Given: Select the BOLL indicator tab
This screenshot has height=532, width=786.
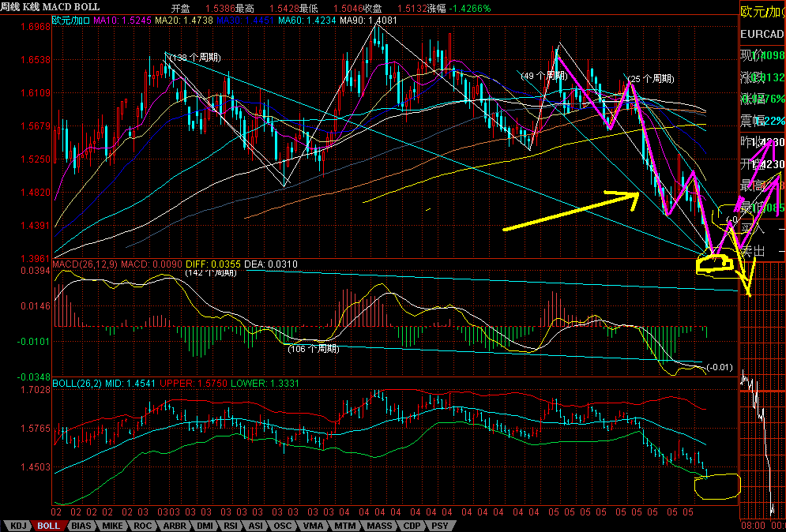Looking at the screenshot, I should point(49,526).
